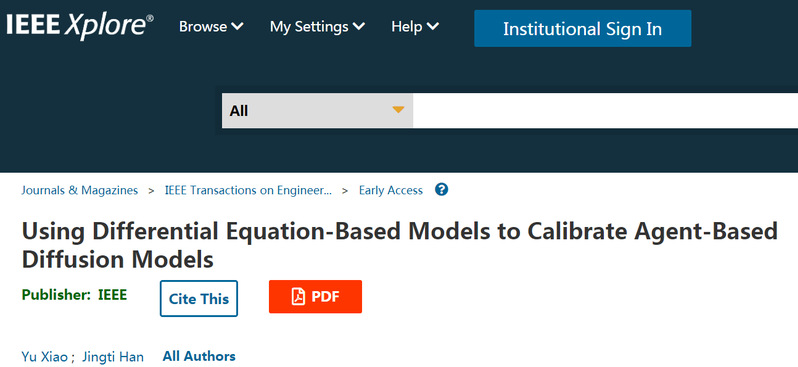Download the paper via PDF button
This screenshot has height=367, width=798.
[316, 296]
